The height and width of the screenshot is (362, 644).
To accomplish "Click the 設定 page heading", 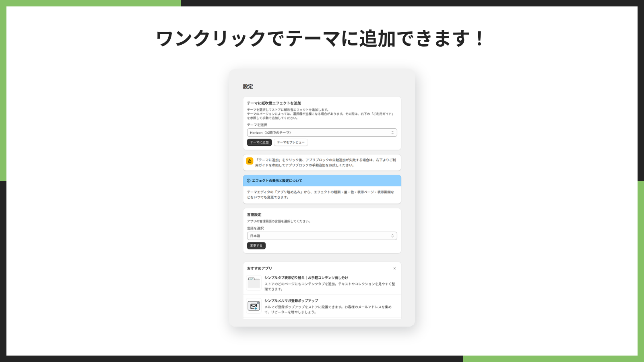I will [x=248, y=86].
